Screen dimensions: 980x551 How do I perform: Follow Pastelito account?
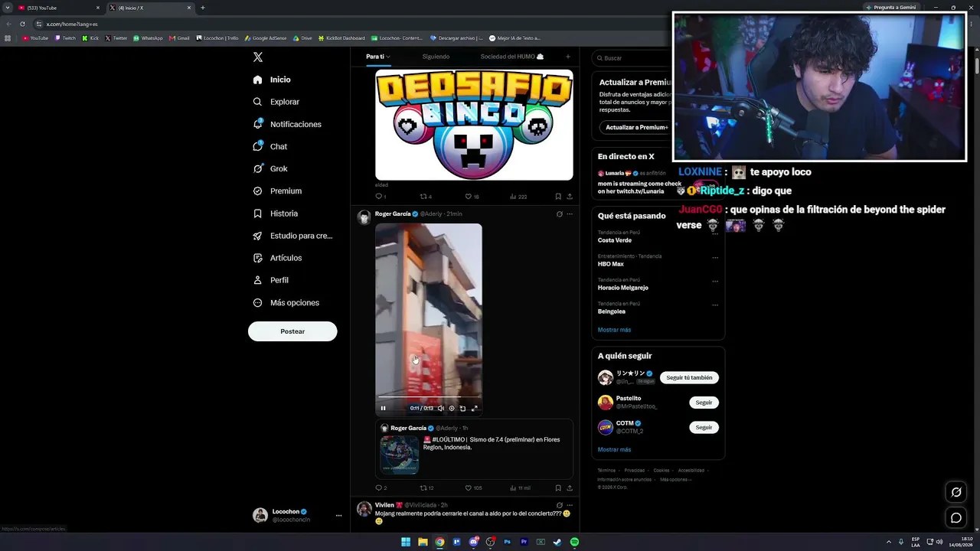click(x=704, y=403)
